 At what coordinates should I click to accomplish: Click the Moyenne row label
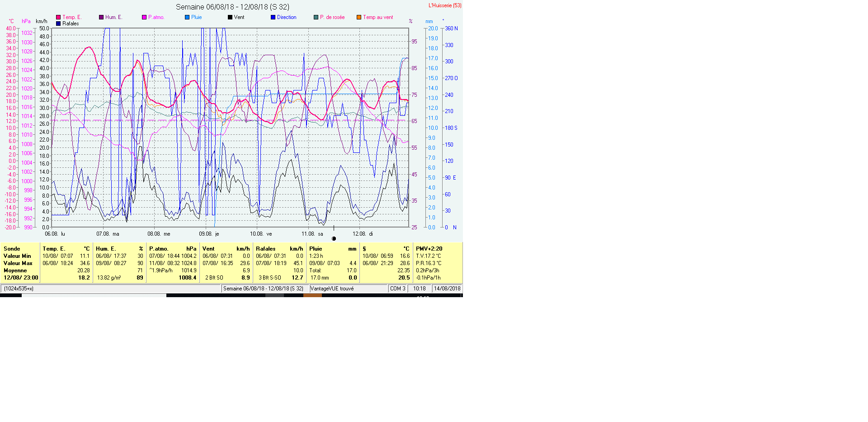point(15,270)
